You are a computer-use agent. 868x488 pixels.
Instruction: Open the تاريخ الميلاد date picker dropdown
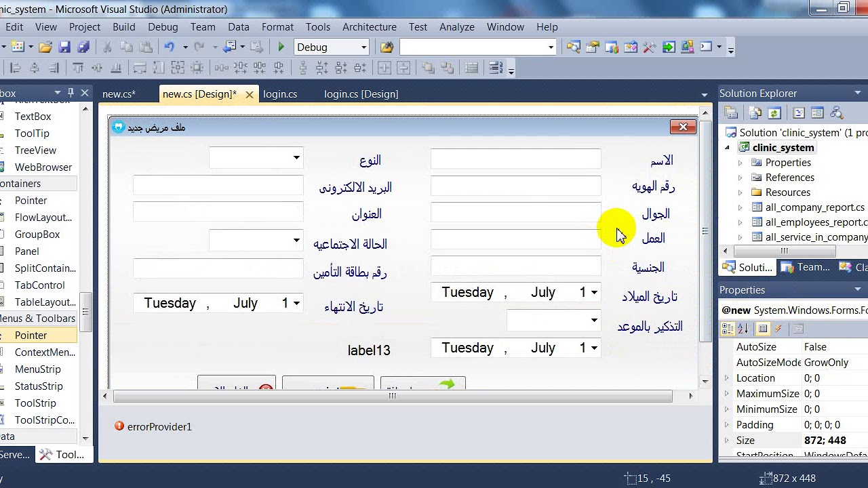(594, 292)
